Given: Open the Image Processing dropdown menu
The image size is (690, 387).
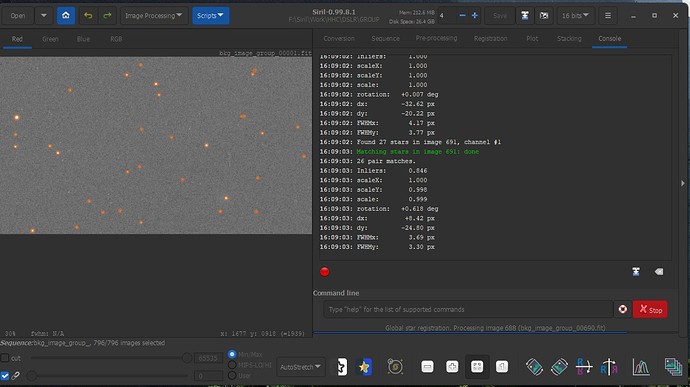Looking at the screenshot, I should tap(154, 15).
